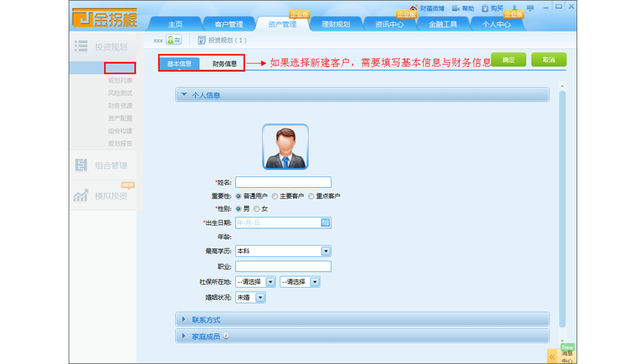This screenshot has width=643, height=364.
Task: Click the 组合管理 sidebar icon
Action: 81,166
